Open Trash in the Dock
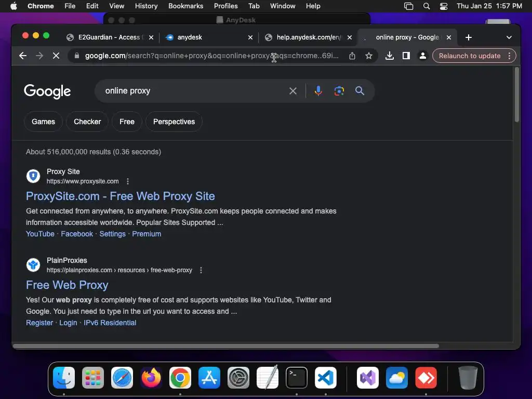Image resolution: width=532 pixels, height=399 pixels. tap(468, 378)
